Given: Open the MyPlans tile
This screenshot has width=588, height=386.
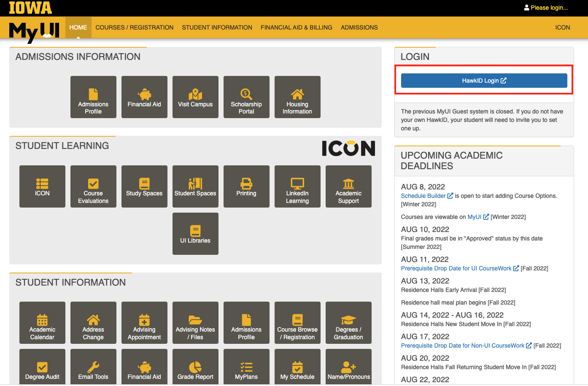Looking at the screenshot, I should (x=246, y=367).
